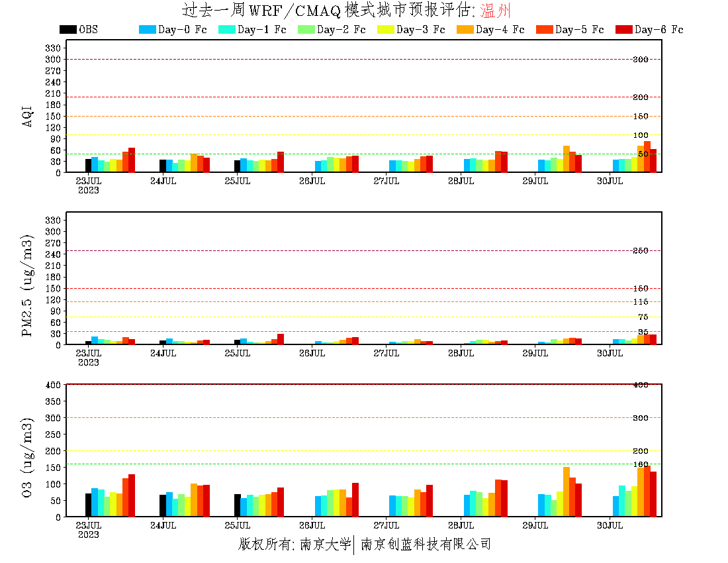Click the 250 threshold label in PM2.5 chart

[640, 250]
